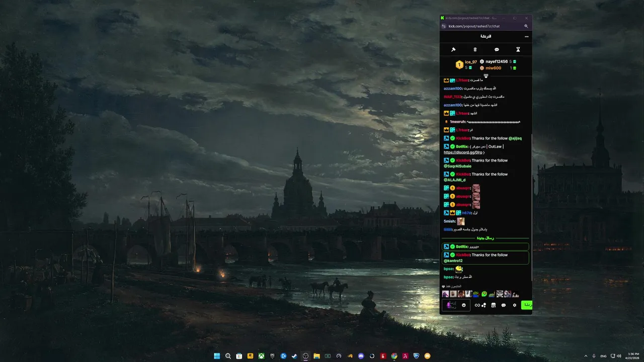Select the green frog emote in emote row
Screen dimensions: 644x362
(x=484, y=294)
